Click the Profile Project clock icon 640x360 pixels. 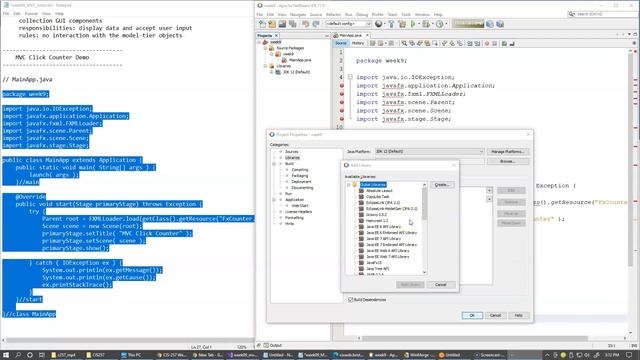click(440, 24)
